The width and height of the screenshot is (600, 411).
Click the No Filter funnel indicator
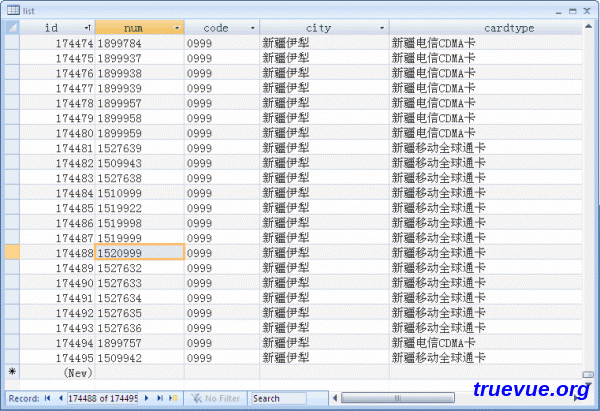(x=216, y=398)
